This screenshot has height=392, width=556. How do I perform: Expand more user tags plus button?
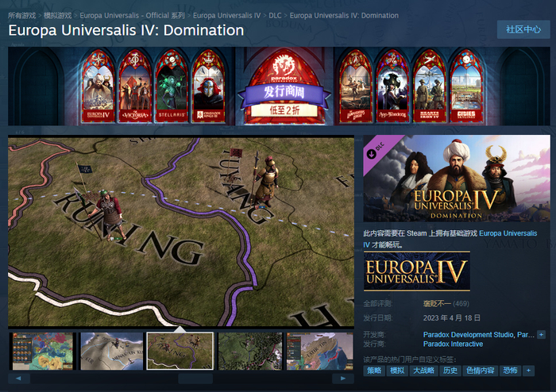(x=528, y=371)
